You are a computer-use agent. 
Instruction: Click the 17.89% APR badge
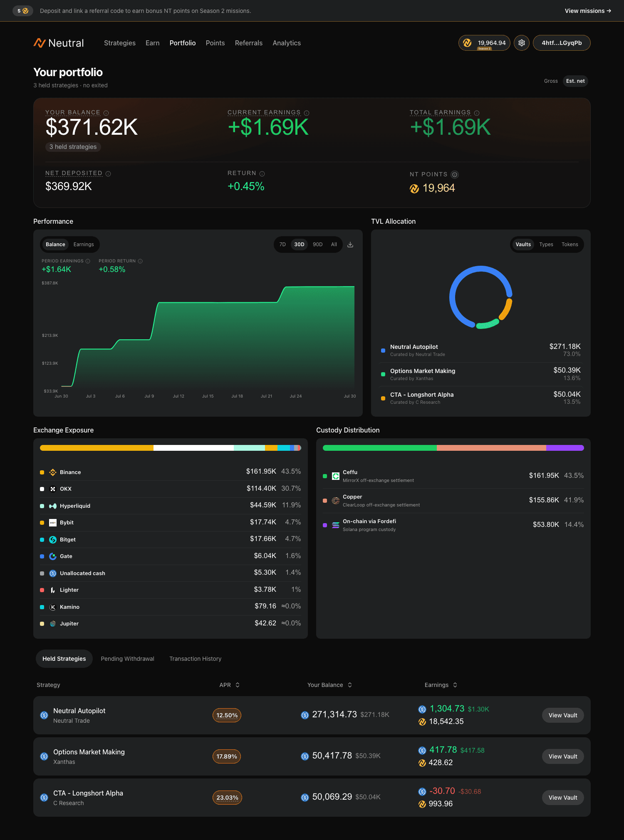[227, 756]
